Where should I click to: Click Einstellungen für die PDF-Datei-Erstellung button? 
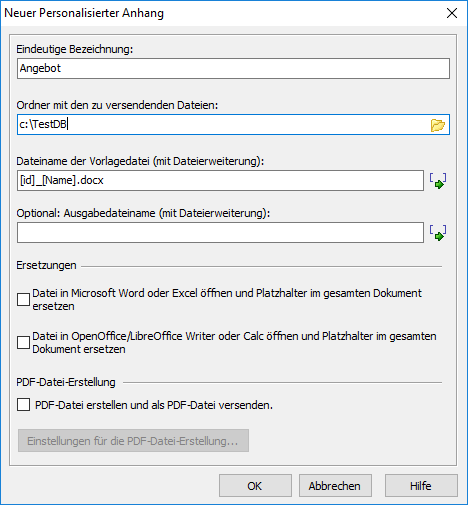click(x=133, y=441)
